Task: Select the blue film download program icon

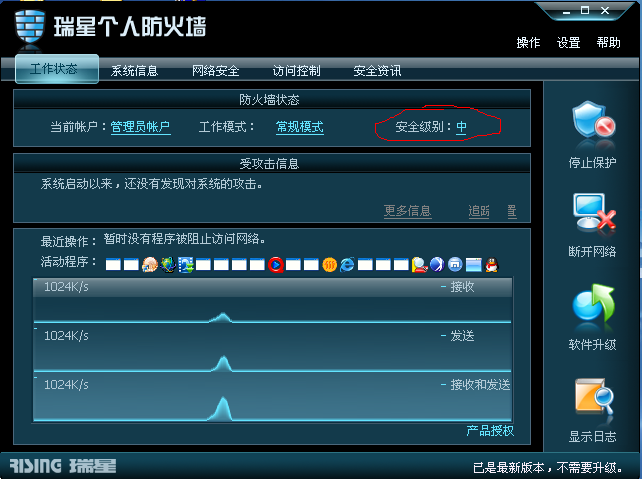Action: pyautogui.click(x=186, y=265)
